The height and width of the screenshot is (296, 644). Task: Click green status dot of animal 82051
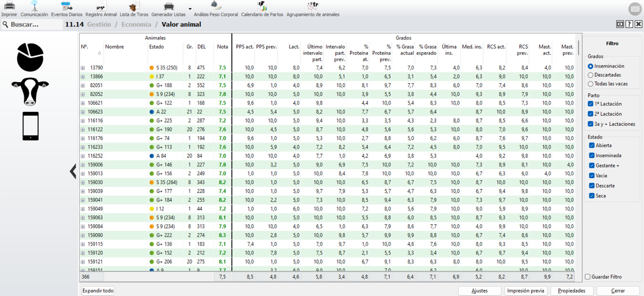pos(152,85)
